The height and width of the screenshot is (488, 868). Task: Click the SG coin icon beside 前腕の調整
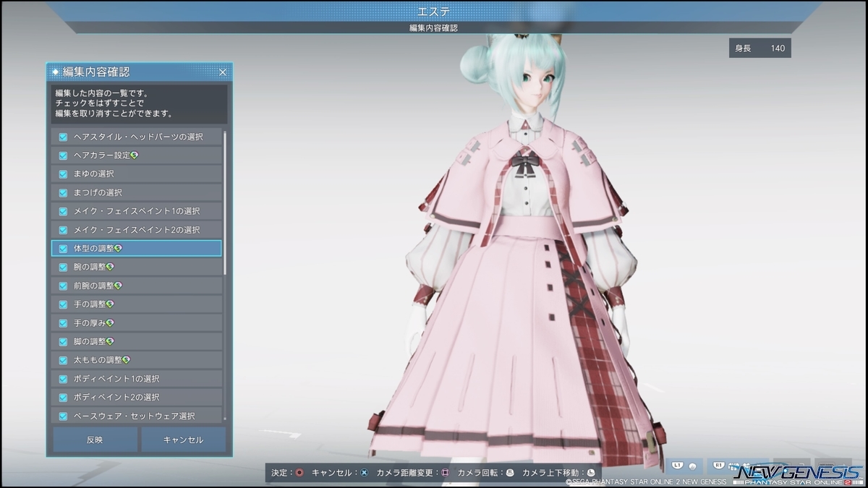(x=119, y=286)
